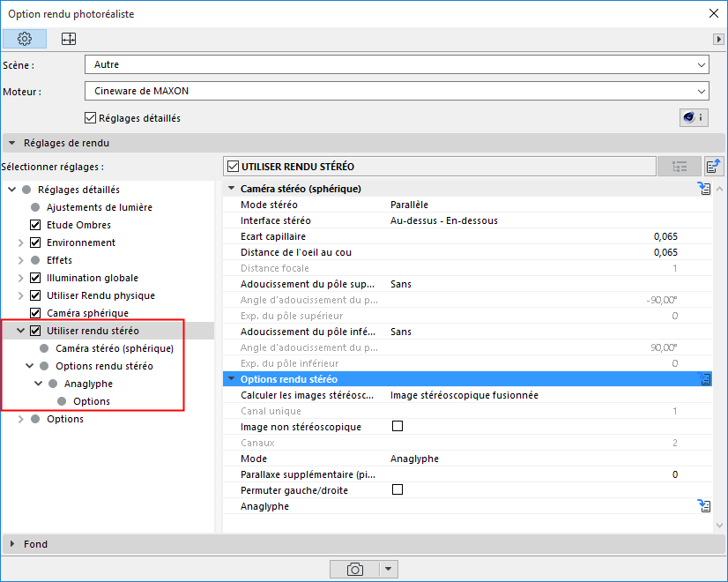
Task: Click the camera render button
Action: (x=354, y=569)
